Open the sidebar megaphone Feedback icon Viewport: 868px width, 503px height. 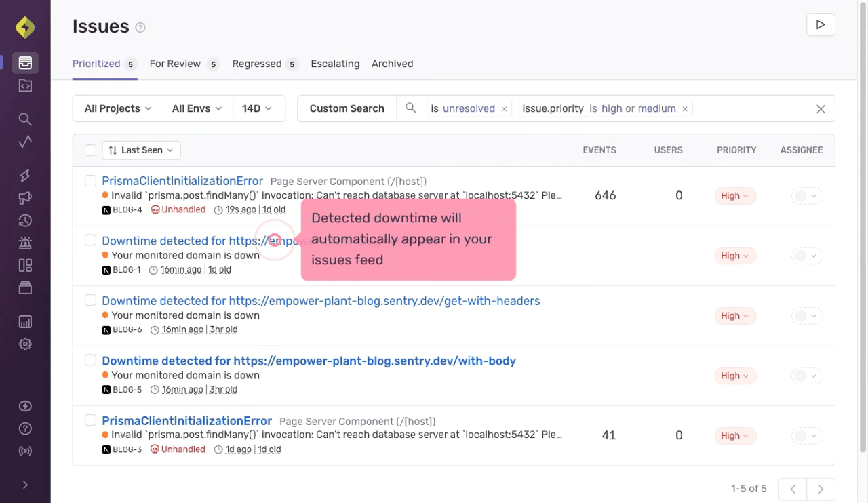(x=25, y=198)
